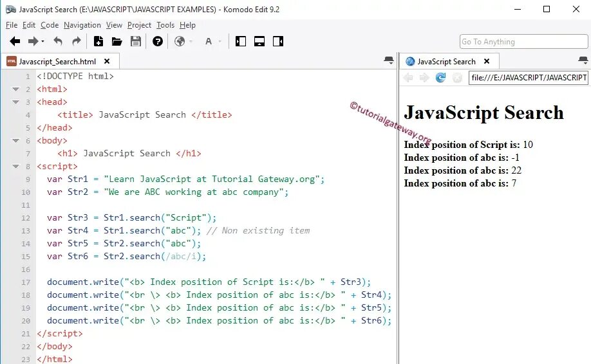Click the Forward navigation arrow in toolbar
Image resolution: width=591 pixels, height=364 pixels.
tap(33, 41)
